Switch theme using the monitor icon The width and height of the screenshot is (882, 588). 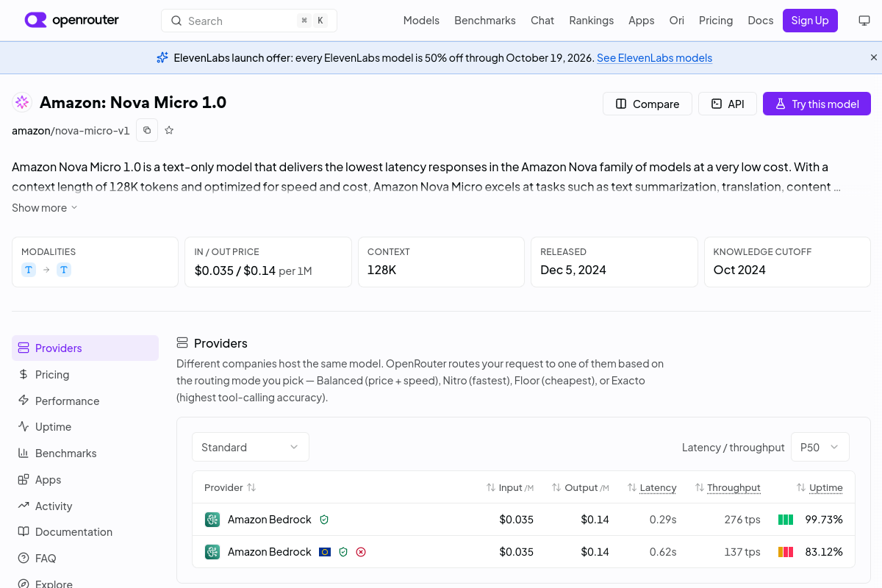864,21
